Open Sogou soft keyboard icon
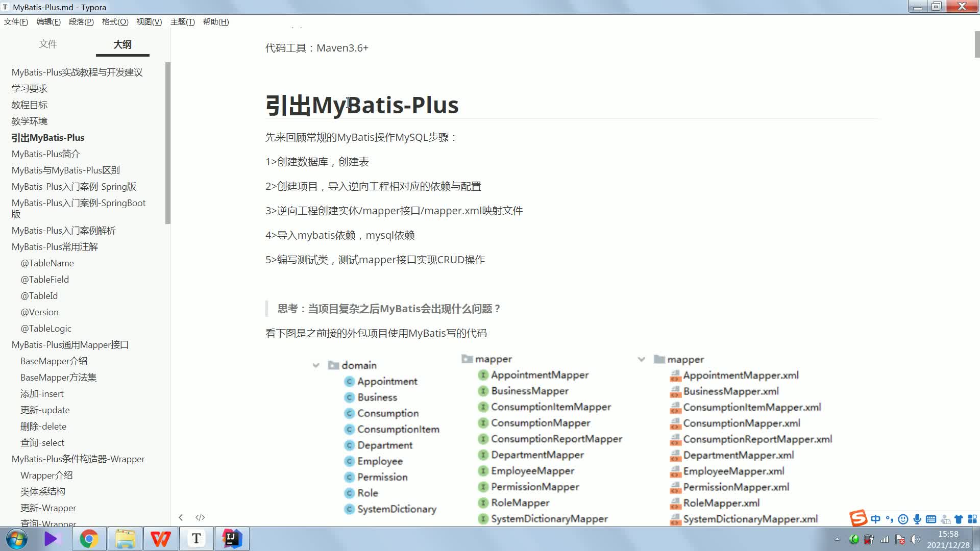980x551 pixels. pos(931,519)
